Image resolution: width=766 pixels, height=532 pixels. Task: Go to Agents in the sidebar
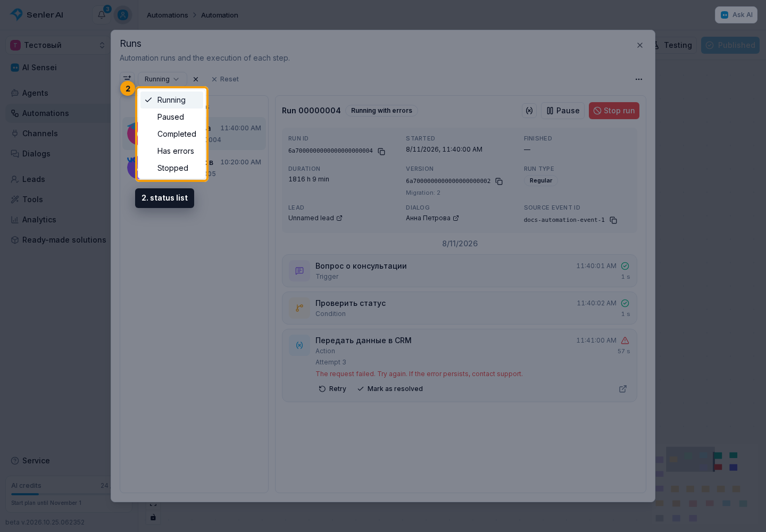coord(58,93)
